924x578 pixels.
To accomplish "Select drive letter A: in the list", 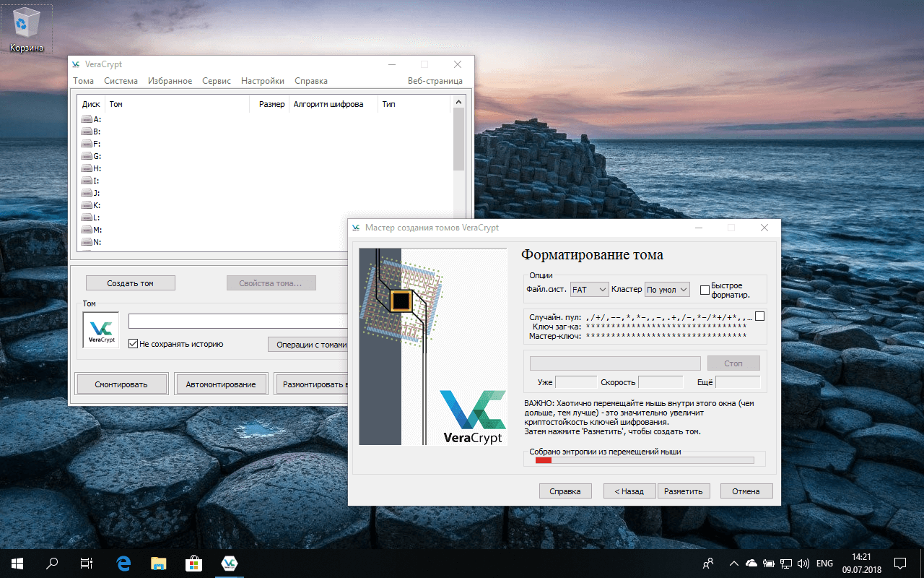I will pyautogui.click(x=92, y=118).
